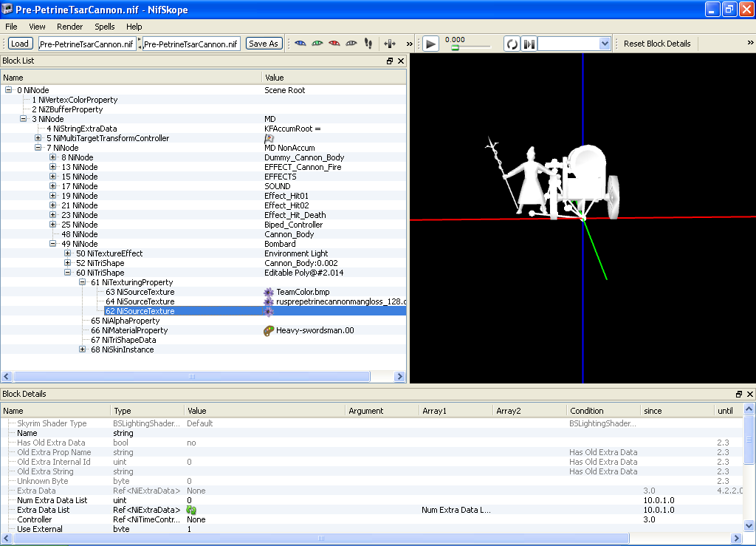
Task: Click the Load button
Action: 20,44
